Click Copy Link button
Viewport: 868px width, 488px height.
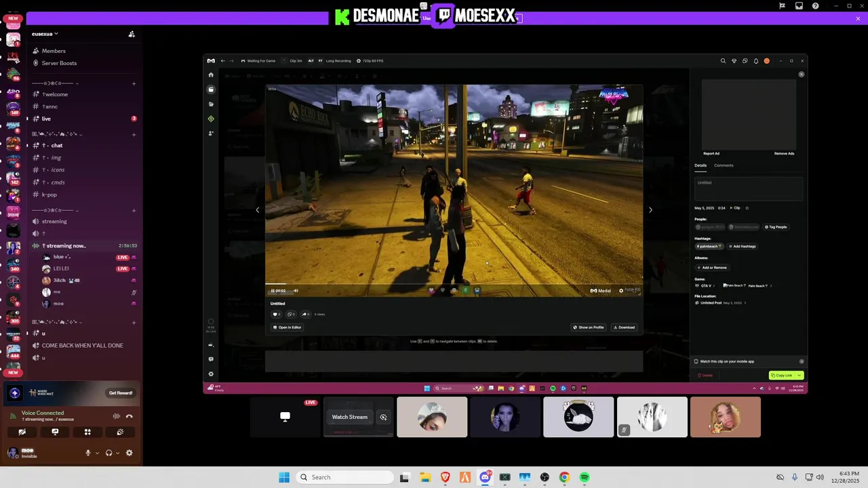(782, 375)
